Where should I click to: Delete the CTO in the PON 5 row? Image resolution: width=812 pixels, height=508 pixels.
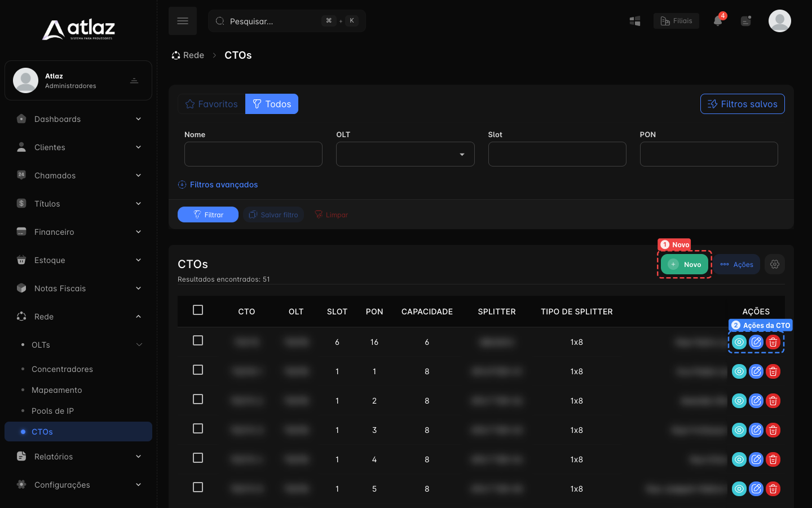click(x=773, y=489)
